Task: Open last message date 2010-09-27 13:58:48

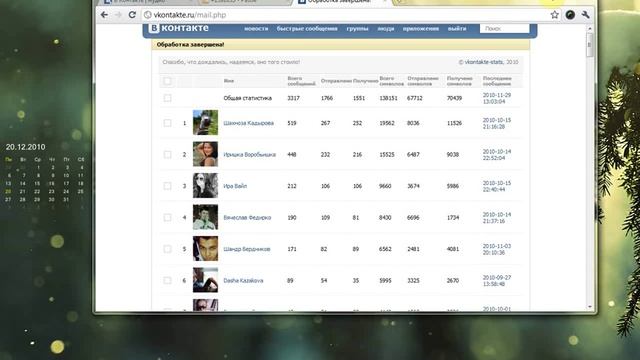Action: click(x=497, y=280)
